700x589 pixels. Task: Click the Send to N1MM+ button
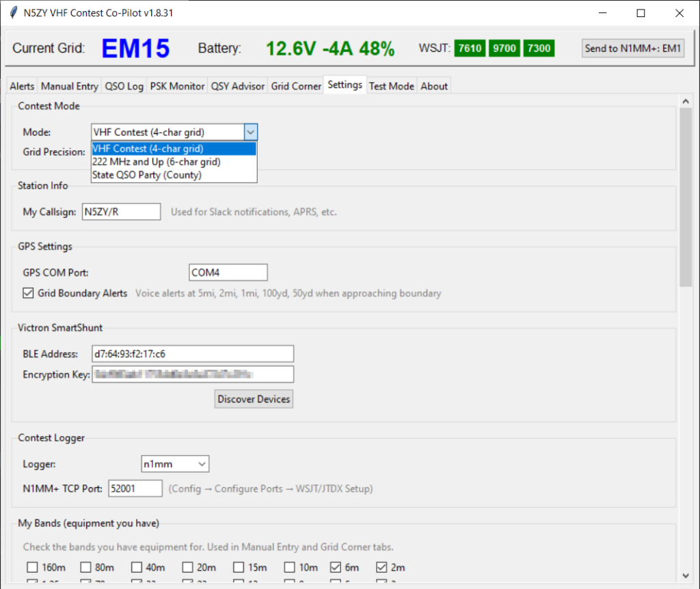[x=633, y=49]
